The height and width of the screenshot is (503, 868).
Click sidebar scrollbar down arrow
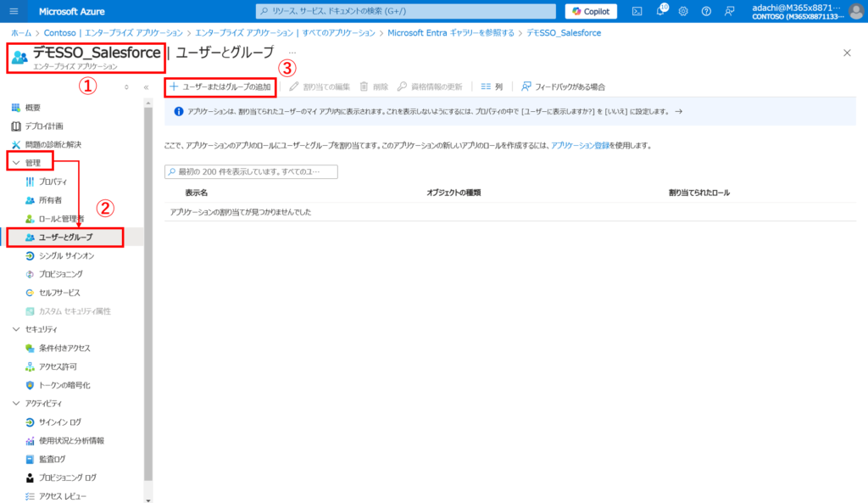click(147, 500)
